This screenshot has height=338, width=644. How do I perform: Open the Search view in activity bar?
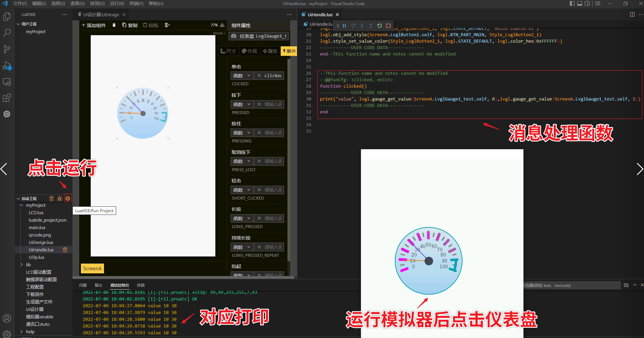point(7,33)
